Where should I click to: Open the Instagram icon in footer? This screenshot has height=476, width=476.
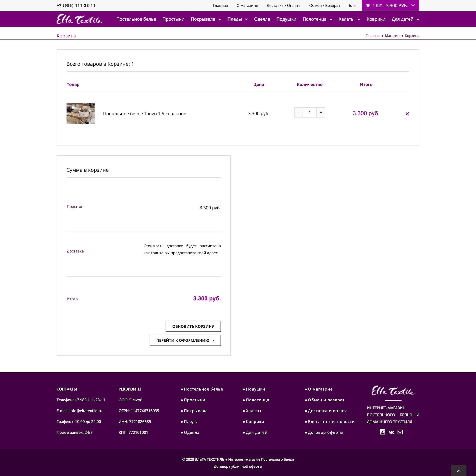[x=382, y=432]
